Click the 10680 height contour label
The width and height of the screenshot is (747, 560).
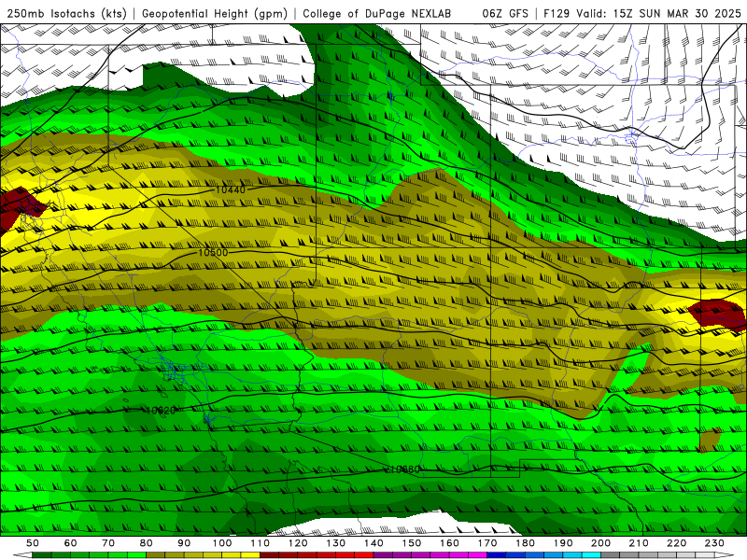[405, 469]
